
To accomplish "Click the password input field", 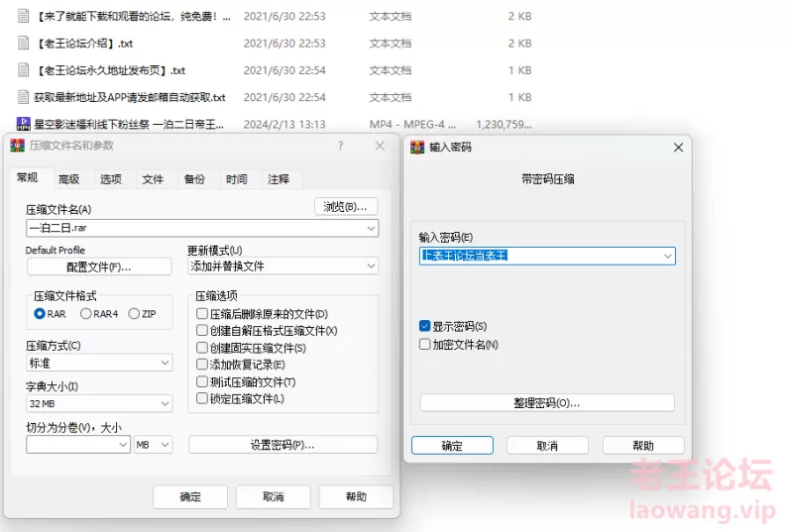I will pos(547,257).
